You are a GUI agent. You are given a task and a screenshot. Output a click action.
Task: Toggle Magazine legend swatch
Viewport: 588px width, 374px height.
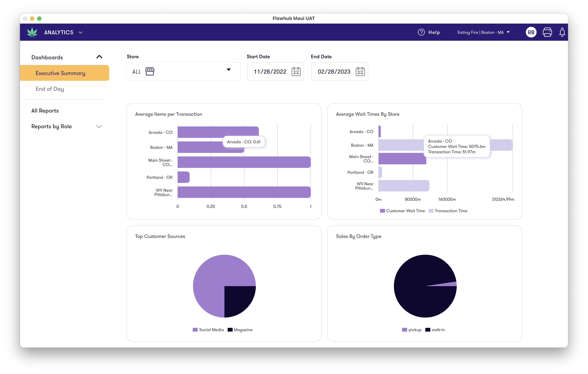(x=230, y=330)
